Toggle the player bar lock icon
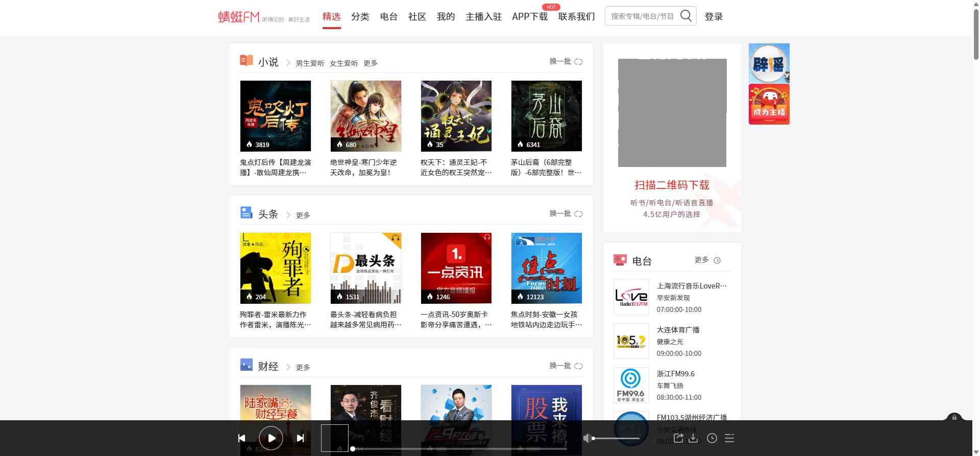980x456 pixels. [954, 417]
